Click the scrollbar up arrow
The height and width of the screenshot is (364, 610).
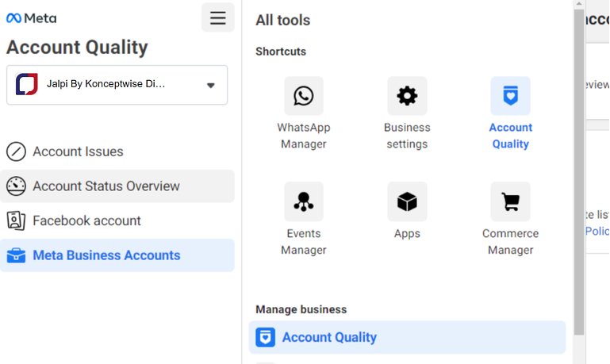pos(579,3)
